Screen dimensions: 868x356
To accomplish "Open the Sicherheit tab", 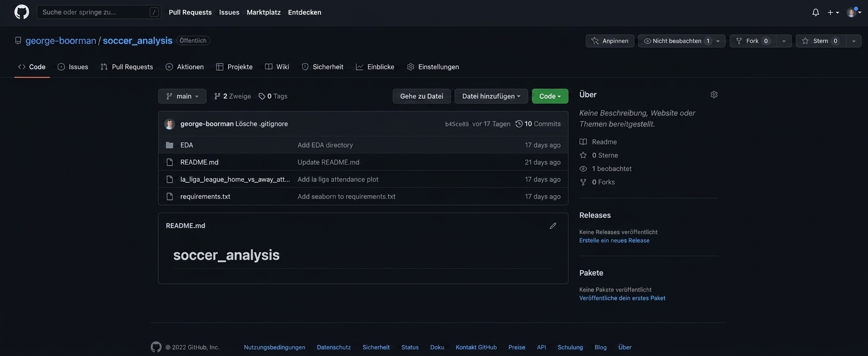I will (323, 67).
